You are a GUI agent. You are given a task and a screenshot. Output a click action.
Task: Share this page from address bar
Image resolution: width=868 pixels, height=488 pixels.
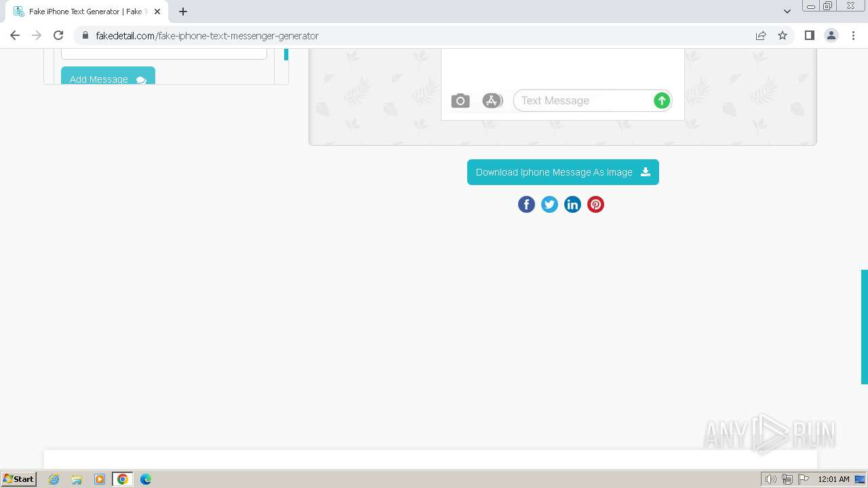tap(761, 35)
